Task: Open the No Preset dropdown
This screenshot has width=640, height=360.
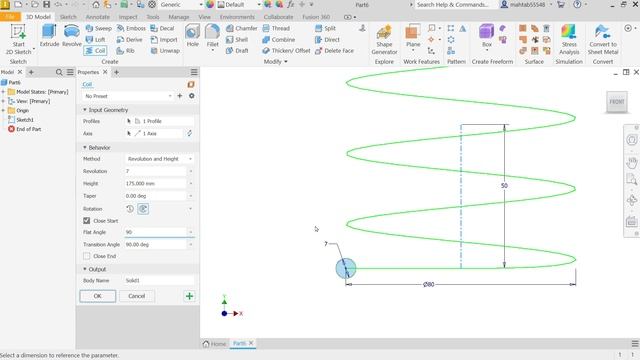Action: pyautogui.click(x=128, y=96)
